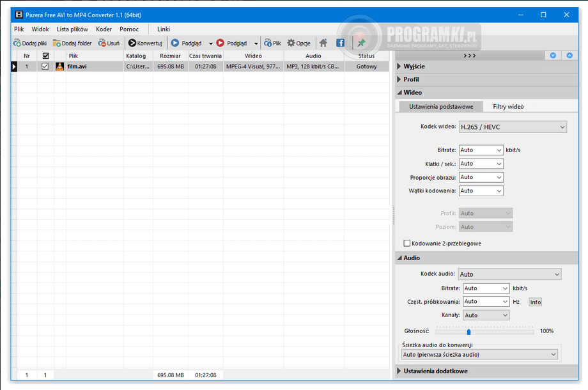Click the green pin icon

[x=361, y=43]
